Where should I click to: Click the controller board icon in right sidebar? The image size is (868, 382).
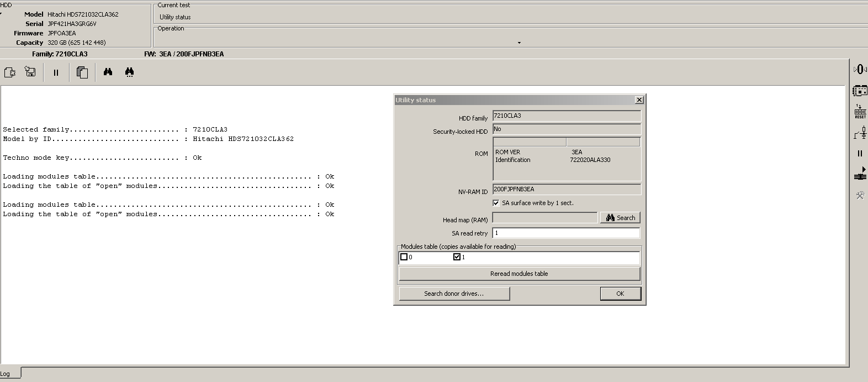click(860, 91)
